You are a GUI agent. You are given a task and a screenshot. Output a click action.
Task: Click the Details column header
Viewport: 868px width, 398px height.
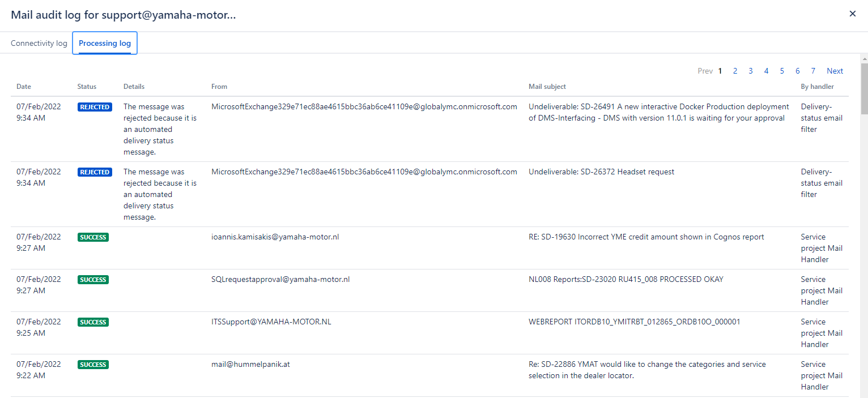click(134, 87)
